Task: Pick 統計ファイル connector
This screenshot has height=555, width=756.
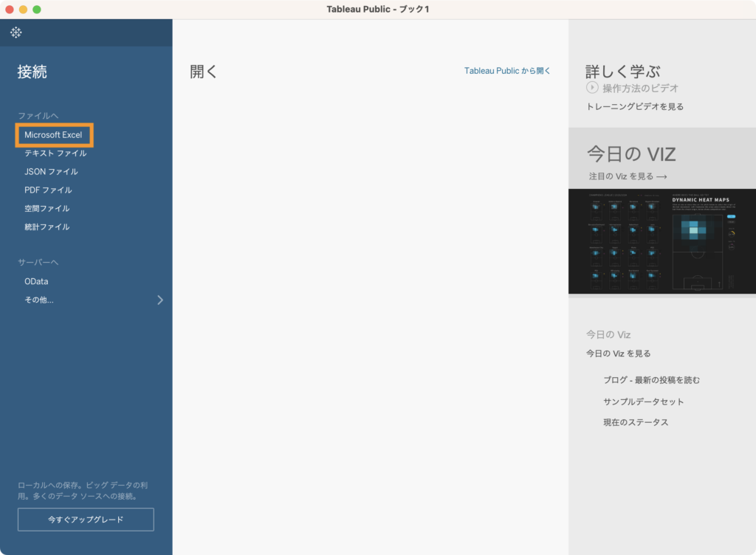Action: [47, 227]
